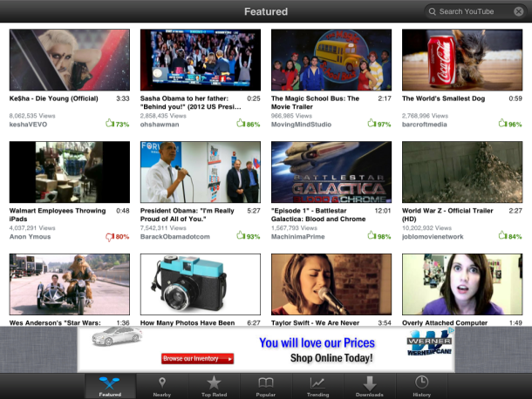Click the '8,062,535 Views' count
The width and height of the screenshot is (532, 399).
pos(32,116)
